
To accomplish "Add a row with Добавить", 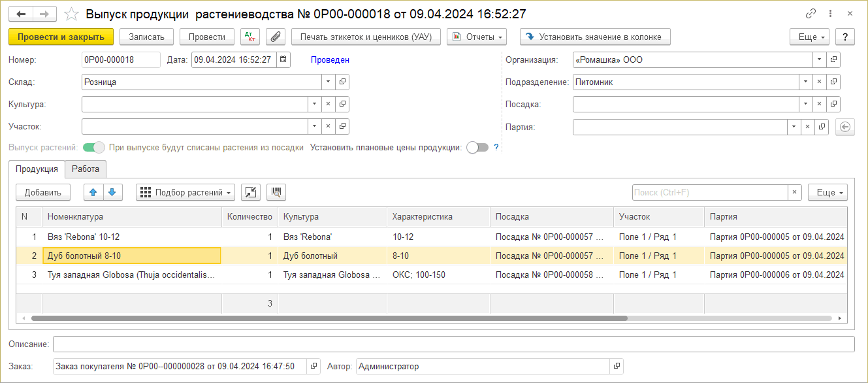I will [43, 192].
